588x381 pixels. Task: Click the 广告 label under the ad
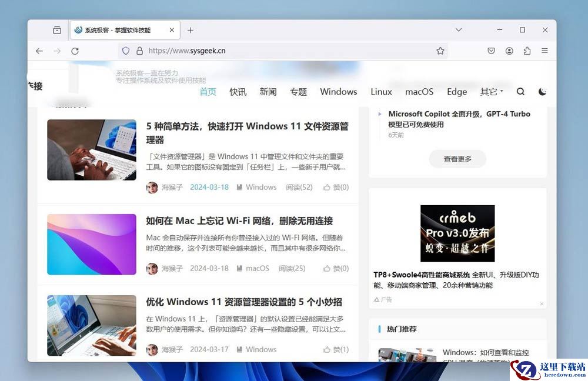click(x=383, y=300)
